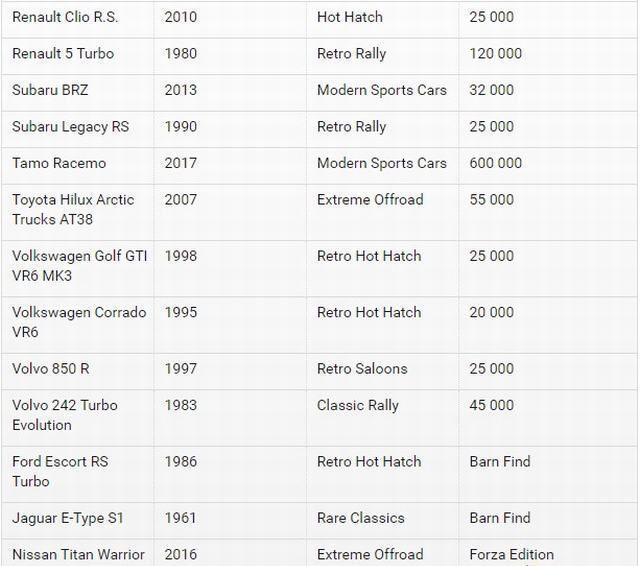Click the Hot Hatch category for 2010
This screenshot has width=640, height=566.
point(349,17)
